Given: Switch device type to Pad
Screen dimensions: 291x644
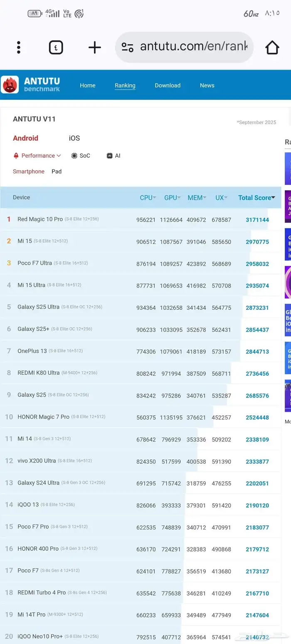Looking at the screenshot, I should coord(57,172).
